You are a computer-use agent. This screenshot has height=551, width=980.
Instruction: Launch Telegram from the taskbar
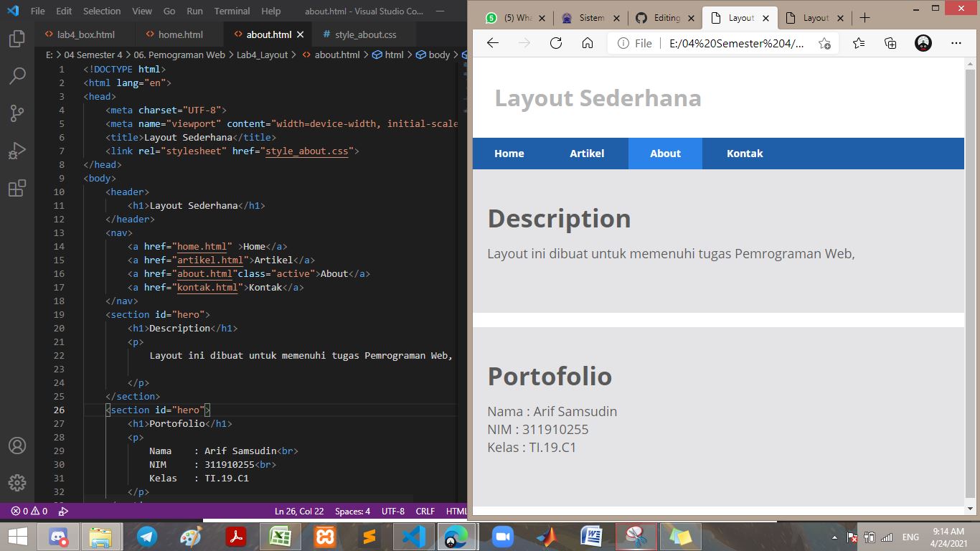tap(147, 537)
